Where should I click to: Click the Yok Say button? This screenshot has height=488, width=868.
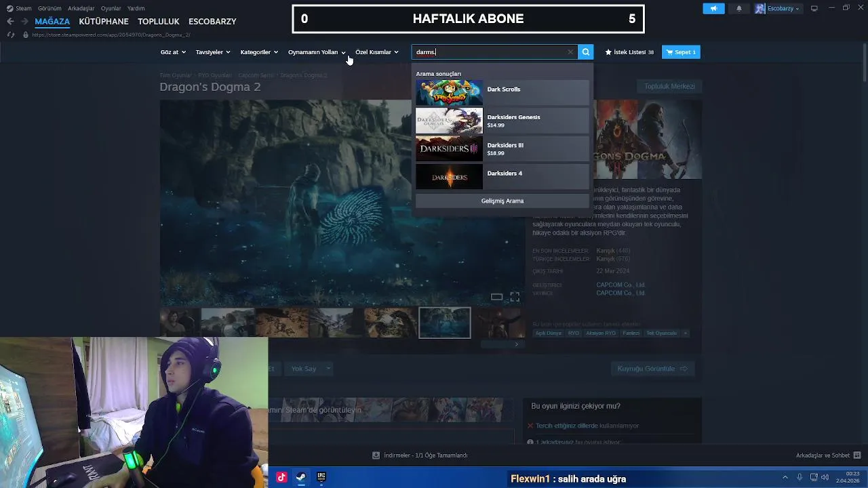tap(304, 369)
